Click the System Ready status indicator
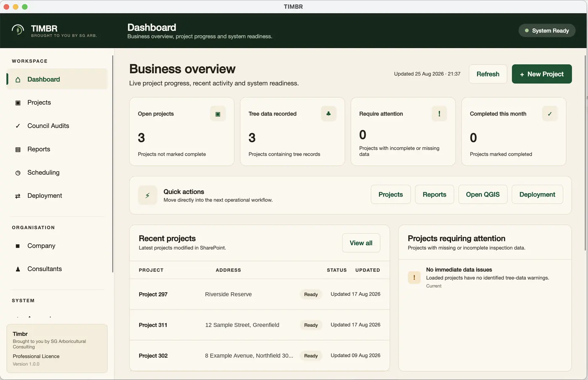This screenshot has height=380, width=588. point(547,31)
